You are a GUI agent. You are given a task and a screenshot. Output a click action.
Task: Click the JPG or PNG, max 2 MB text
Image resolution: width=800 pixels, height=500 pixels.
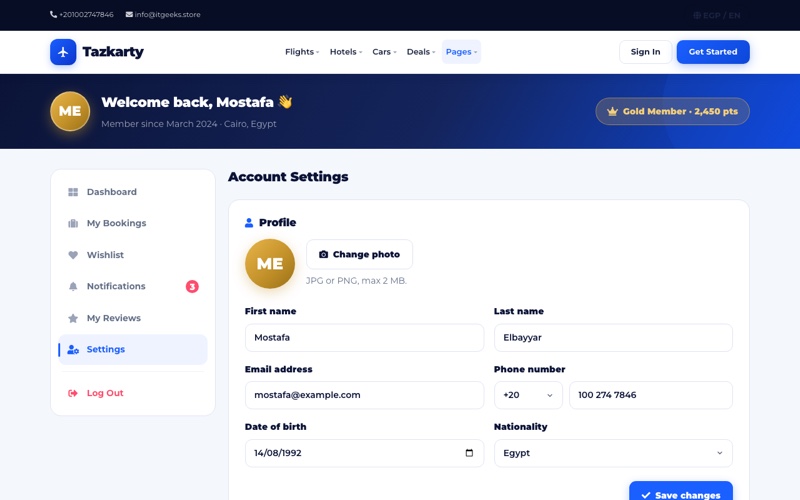pos(356,281)
